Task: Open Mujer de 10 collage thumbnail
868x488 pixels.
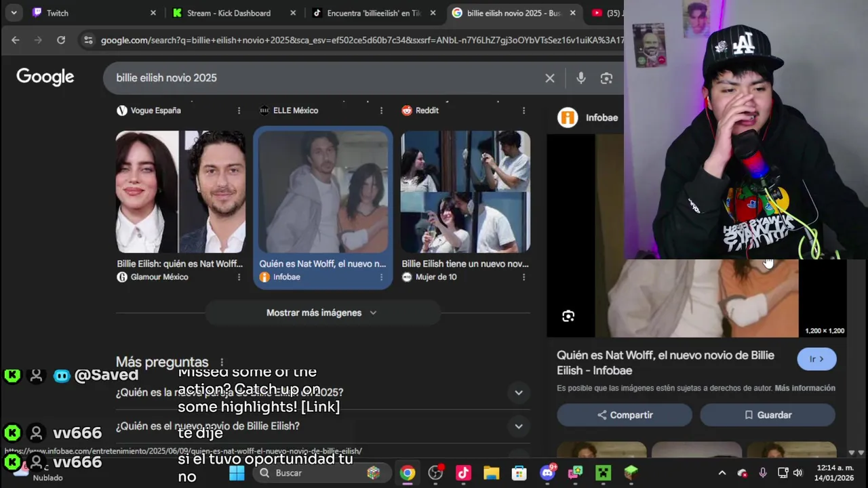Action: tap(465, 192)
